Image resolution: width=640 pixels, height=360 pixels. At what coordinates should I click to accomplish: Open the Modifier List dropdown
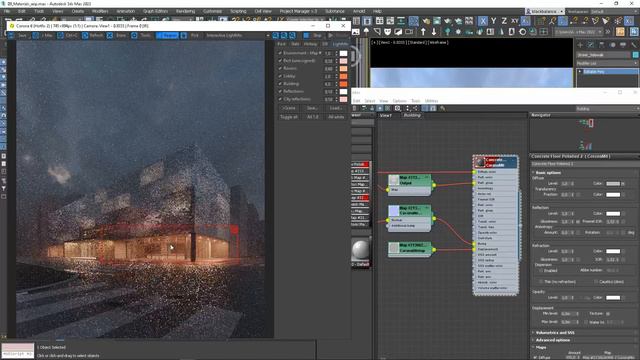(x=607, y=63)
